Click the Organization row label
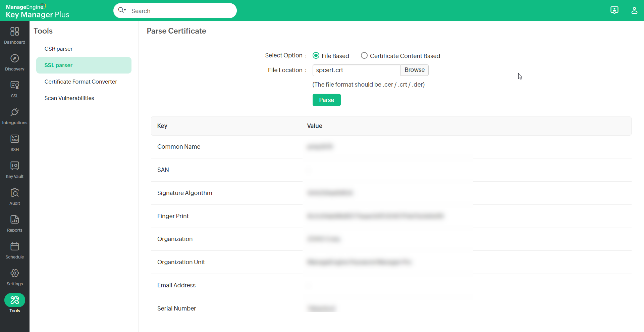The height and width of the screenshot is (332, 644). click(175, 239)
